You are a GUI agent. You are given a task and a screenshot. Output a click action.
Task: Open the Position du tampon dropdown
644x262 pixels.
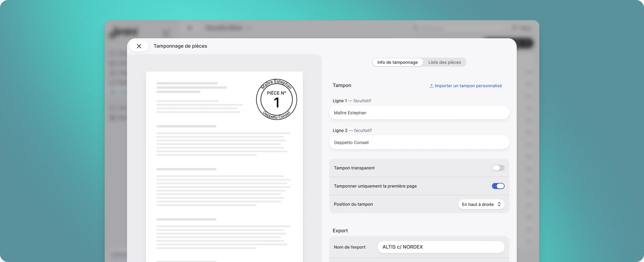coord(481,204)
